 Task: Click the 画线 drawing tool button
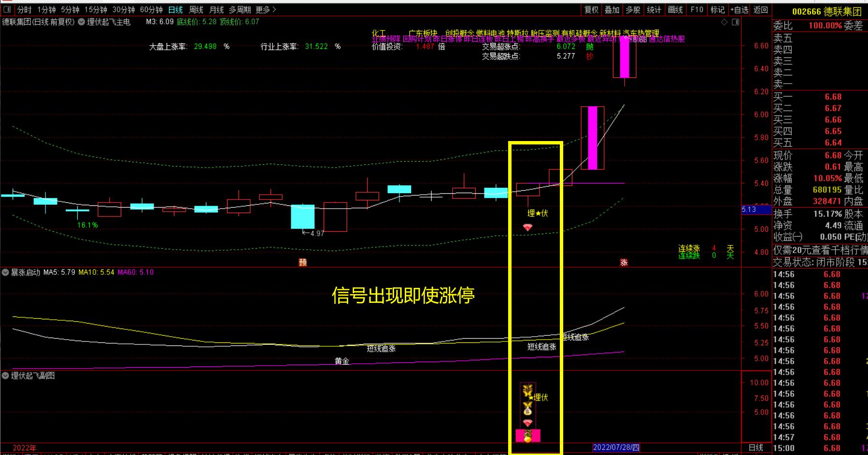(675, 10)
